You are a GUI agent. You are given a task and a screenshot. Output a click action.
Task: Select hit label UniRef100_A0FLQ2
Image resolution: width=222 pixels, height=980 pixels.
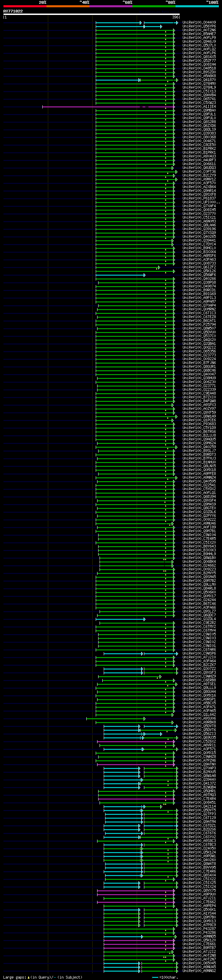tap(199, 49)
